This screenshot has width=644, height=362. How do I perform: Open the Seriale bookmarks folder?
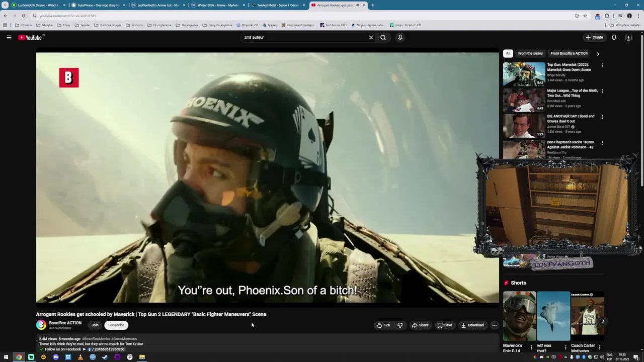(x=82, y=25)
